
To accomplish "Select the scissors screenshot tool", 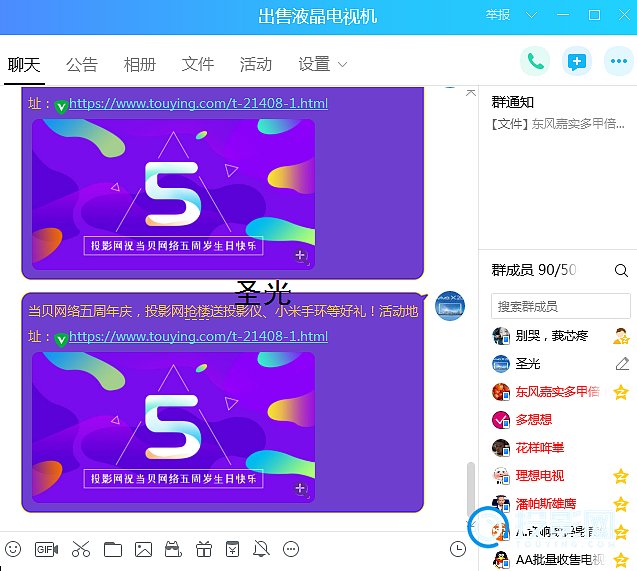I will coord(80,549).
